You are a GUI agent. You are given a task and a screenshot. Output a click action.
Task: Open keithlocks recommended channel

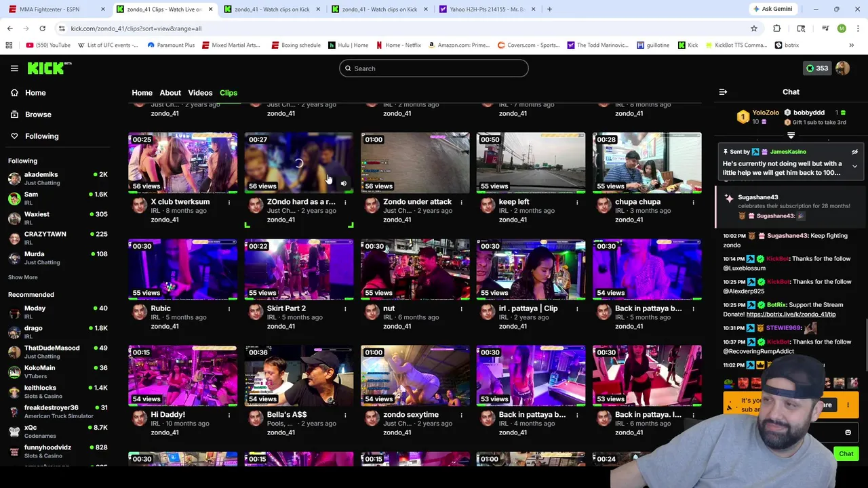tap(58, 392)
